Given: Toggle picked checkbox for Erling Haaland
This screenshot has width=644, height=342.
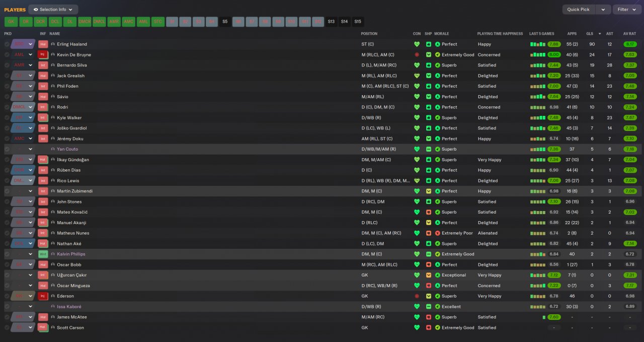Looking at the screenshot, I should pyautogui.click(x=7, y=44).
